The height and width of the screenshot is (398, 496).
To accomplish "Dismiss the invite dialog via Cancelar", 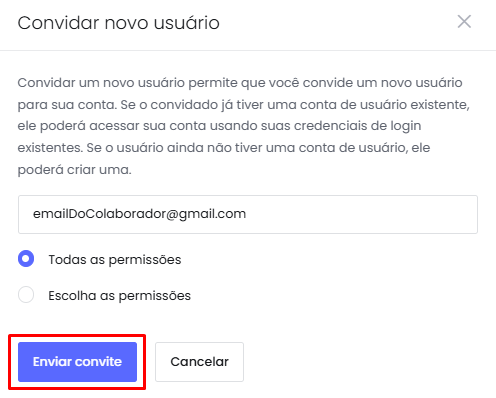I will click(x=199, y=362).
